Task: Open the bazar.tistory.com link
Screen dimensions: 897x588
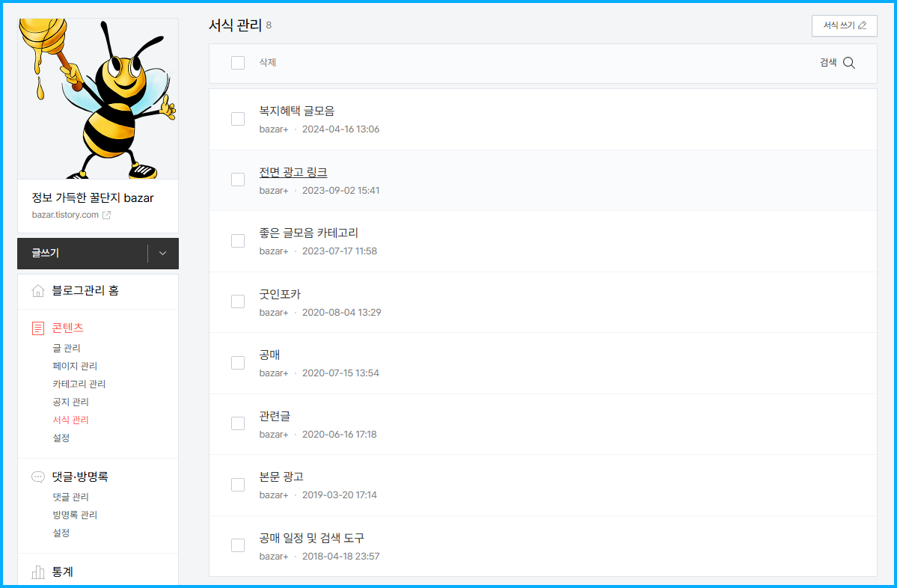Action: click(65, 215)
